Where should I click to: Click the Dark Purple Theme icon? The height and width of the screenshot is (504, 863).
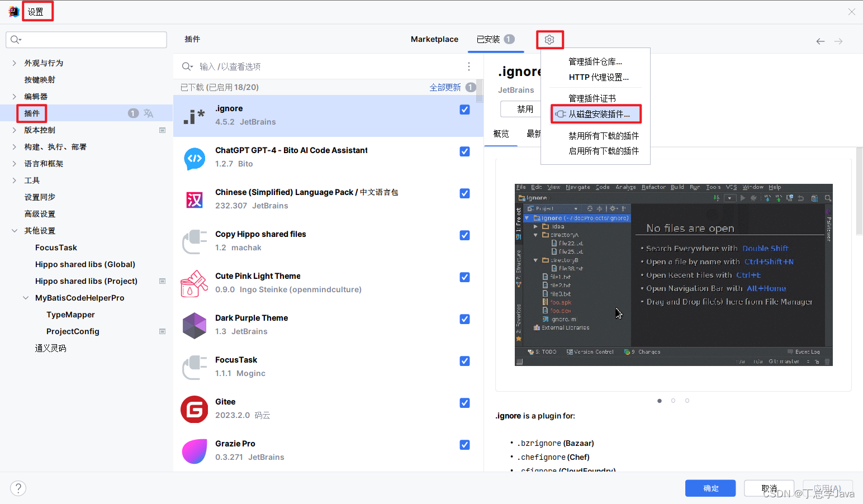pos(195,326)
